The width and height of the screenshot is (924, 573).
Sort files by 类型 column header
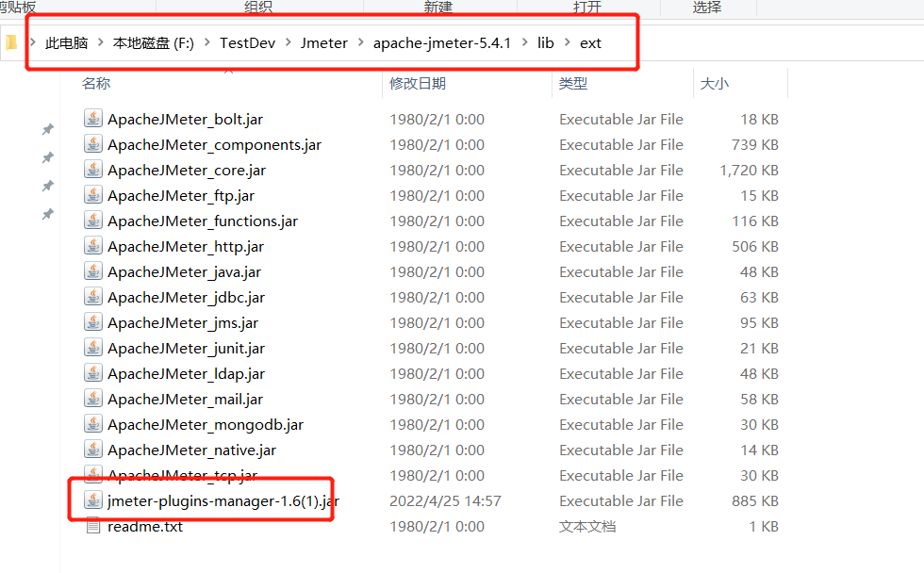[x=573, y=83]
